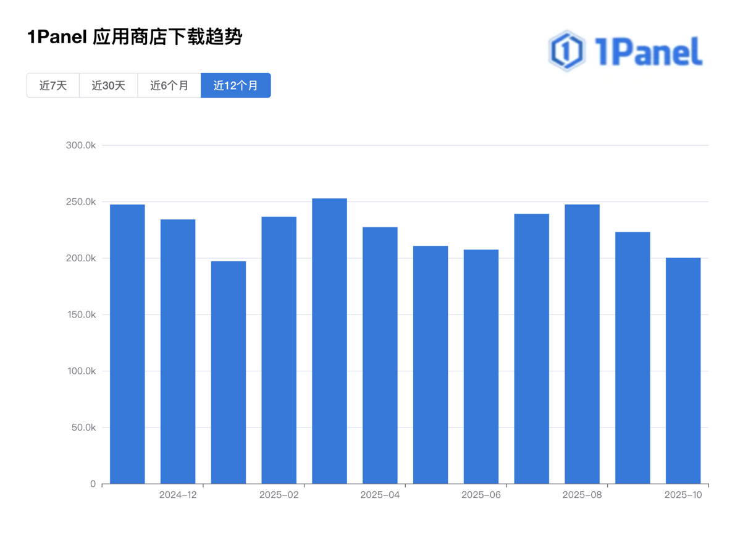Screen dimensions: 756x535
Task: Switch to the 近6个月 view
Action: point(168,85)
